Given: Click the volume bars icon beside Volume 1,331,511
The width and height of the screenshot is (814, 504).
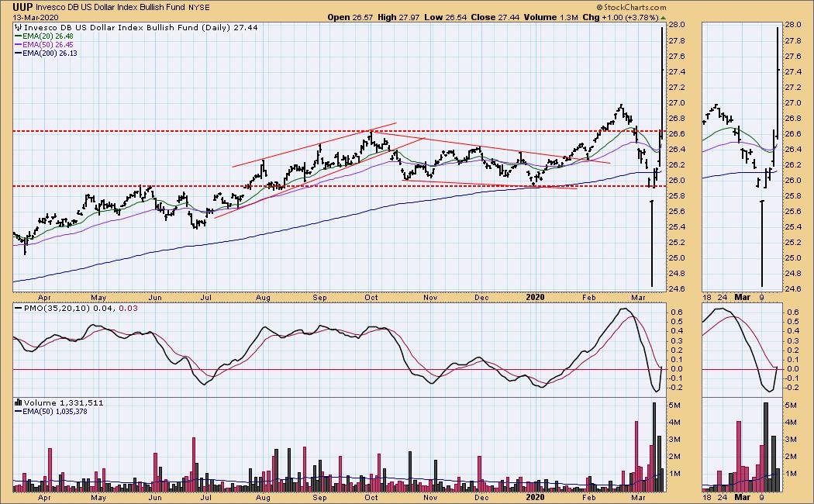Looking at the screenshot, I should 18,402.
